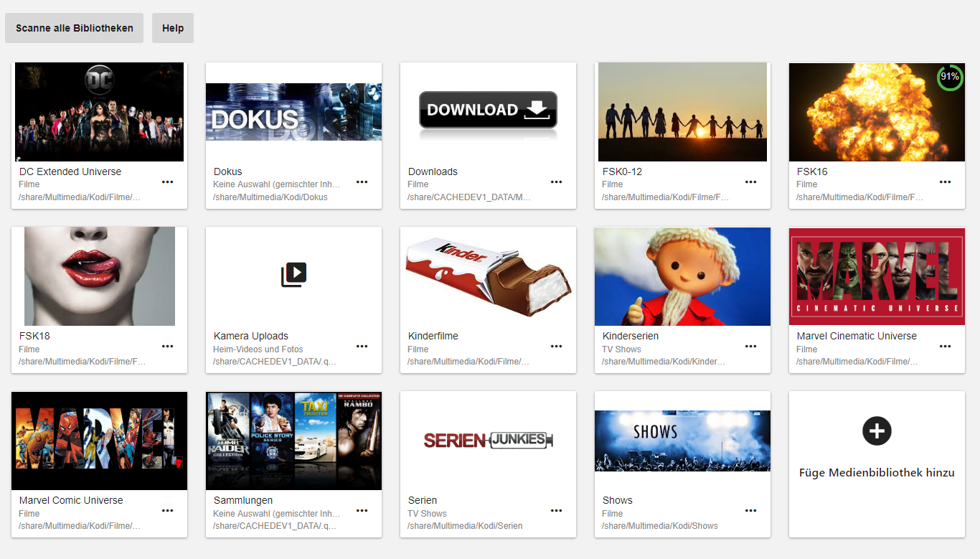980x559 pixels.
Task: Open the DC Extended Universe thumbnail
Action: click(x=99, y=112)
